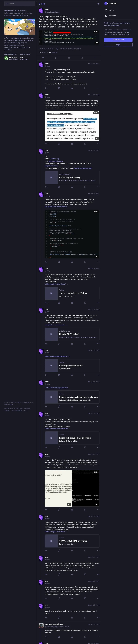This screenshot has height=644, width=138.
Task: Favorite the main publisher surveillance post
Action: point(69,58)
